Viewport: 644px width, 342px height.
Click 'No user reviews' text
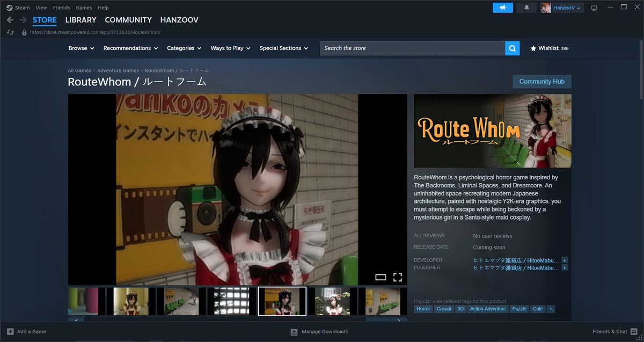(493, 236)
